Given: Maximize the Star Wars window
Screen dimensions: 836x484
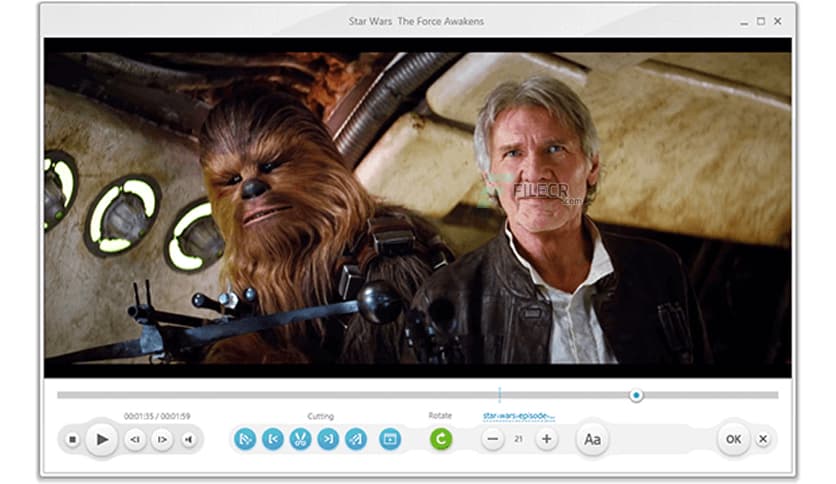Looking at the screenshot, I should click(x=761, y=21).
